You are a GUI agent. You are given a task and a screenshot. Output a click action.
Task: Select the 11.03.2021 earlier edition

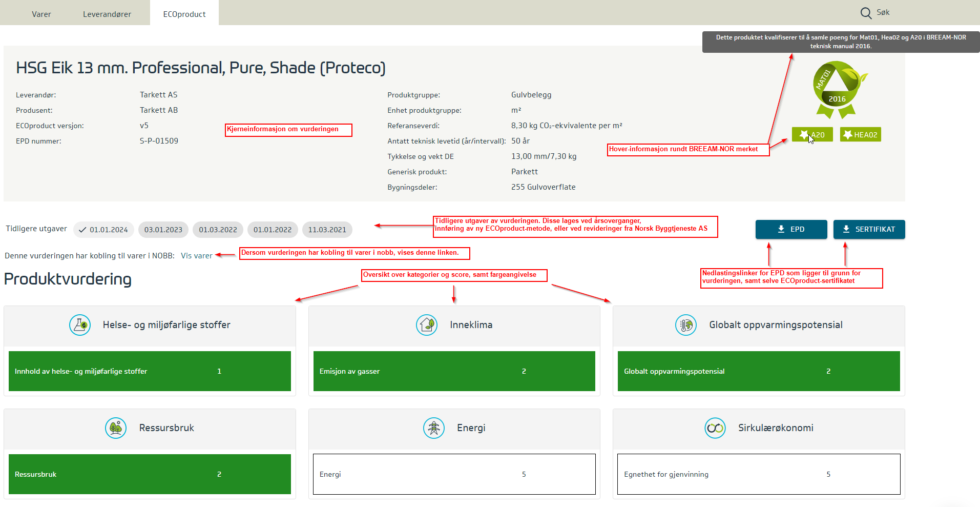point(327,230)
